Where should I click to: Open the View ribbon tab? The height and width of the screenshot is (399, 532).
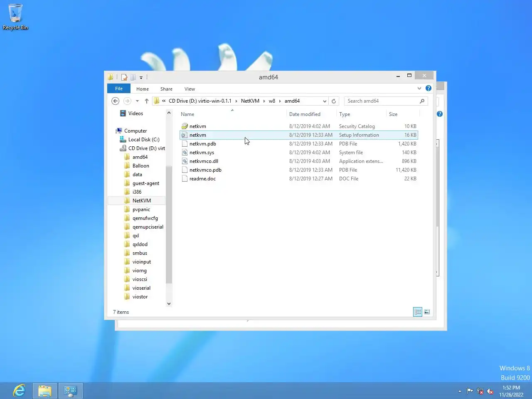pyautogui.click(x=190, y=89)
